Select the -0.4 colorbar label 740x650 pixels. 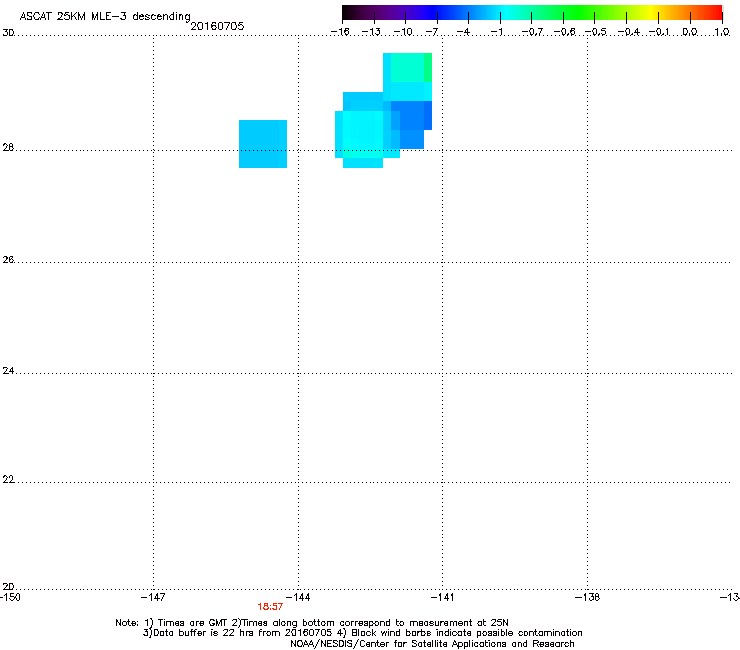coord(629,32)
